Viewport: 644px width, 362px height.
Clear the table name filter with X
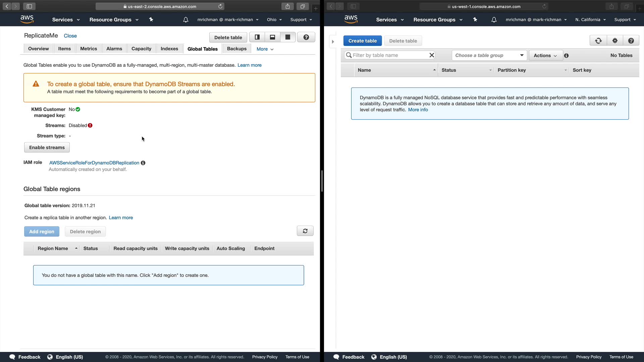[432, 55]
